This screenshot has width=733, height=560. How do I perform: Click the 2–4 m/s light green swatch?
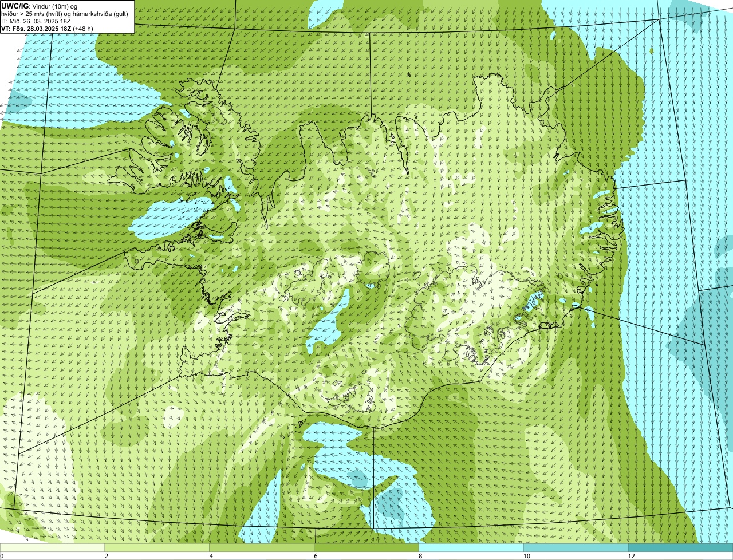point(157,547)
